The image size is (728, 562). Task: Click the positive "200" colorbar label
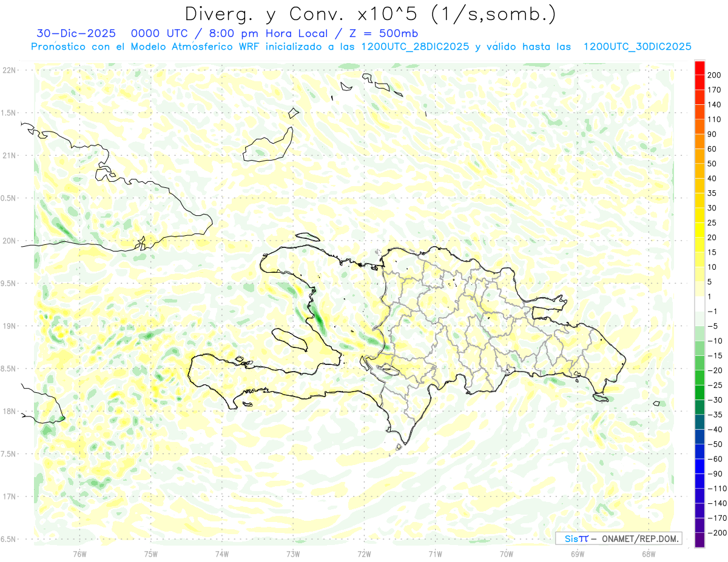coord(714,75)
